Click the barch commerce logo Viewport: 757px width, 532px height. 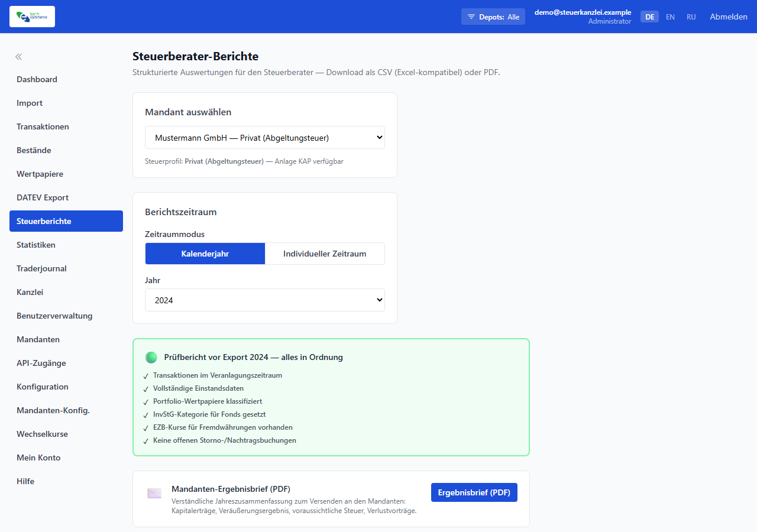pos(32,17)
